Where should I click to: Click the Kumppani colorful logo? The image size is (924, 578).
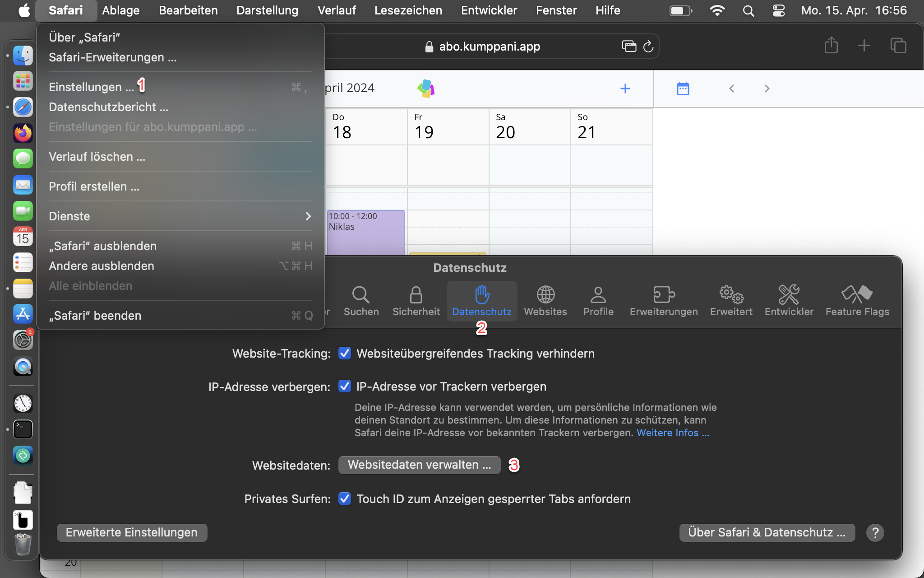(x=426, y=88)
